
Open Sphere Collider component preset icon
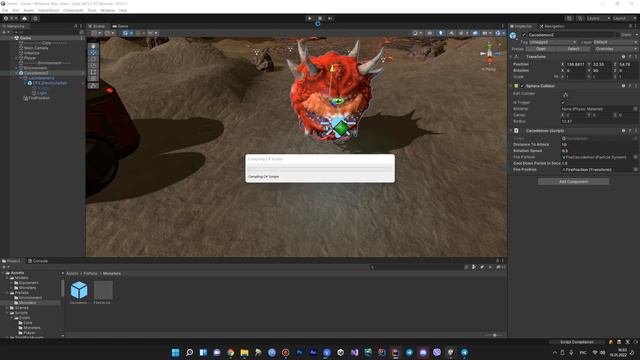click(x=630, y=86)
